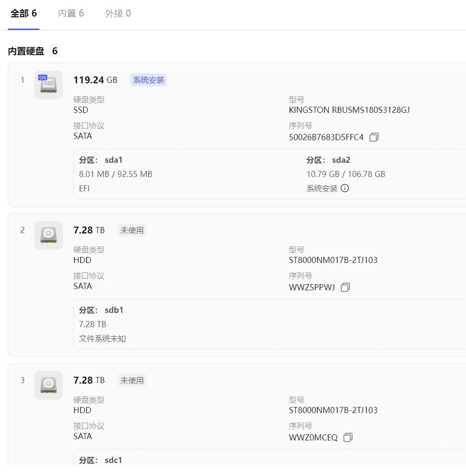Viewport: 466px width, 476px height.
Task: Switch to the 全部 6 tab
Action: pos(23,14)
